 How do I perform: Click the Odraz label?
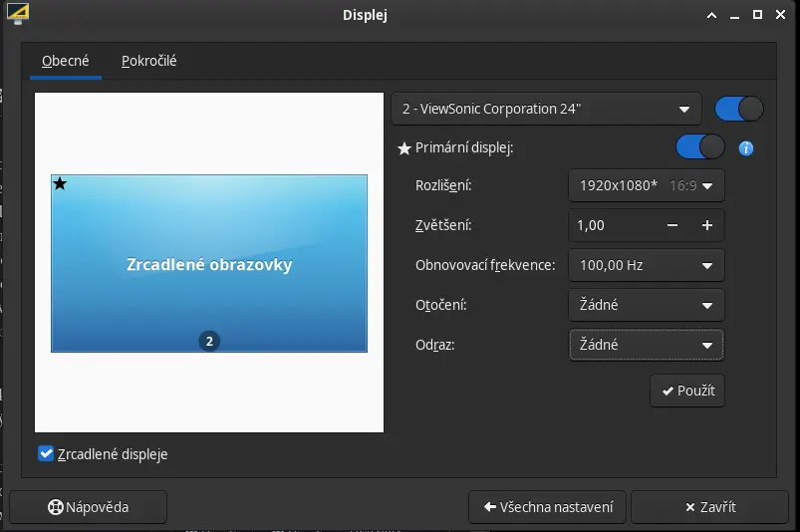pos(434,345)
